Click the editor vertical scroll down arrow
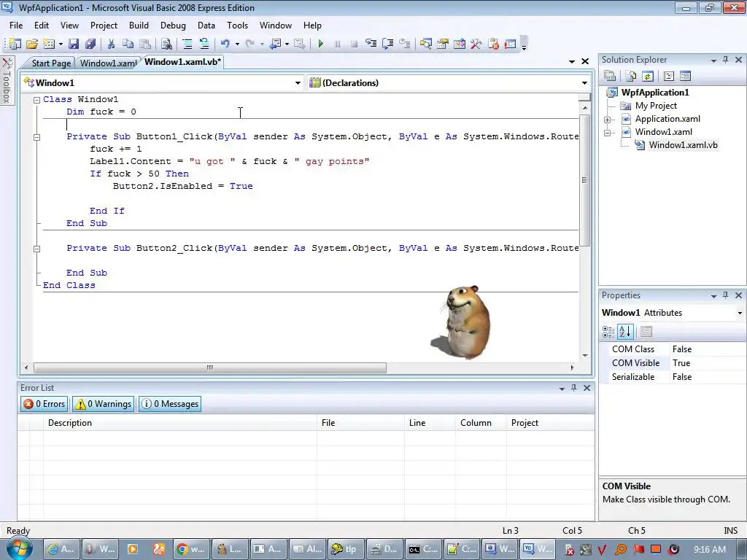Image resolution: width=747 pixels, height=560 pixels. (x=584, y=355)
